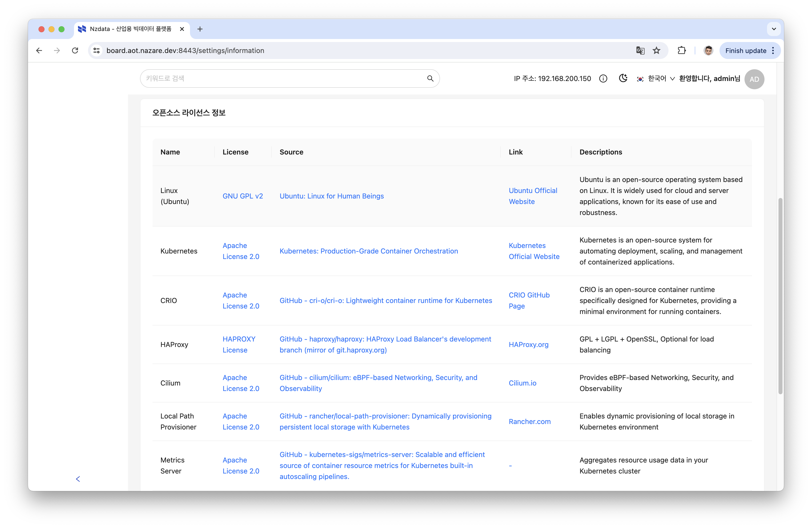Open the HAPROXY License link
This screenshot has width=812, height=528.
pyautogui.click(x=239, y=344)
